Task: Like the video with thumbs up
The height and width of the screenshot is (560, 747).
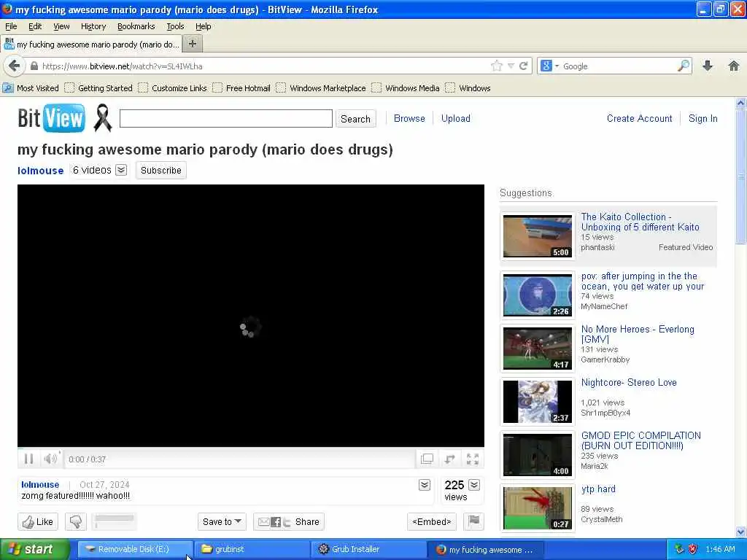Action: coord(38,521)
